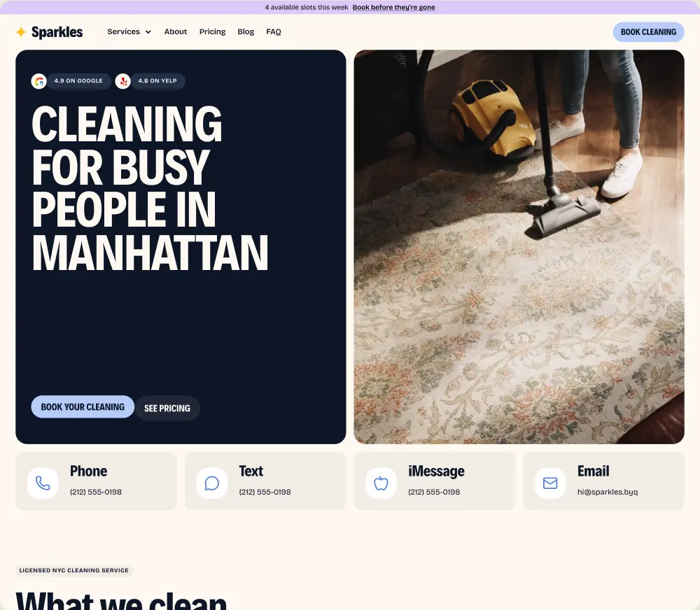
Task: Click the hi@sparkles.byq email address
Action: pyautogui.click(x=608, y=492)
